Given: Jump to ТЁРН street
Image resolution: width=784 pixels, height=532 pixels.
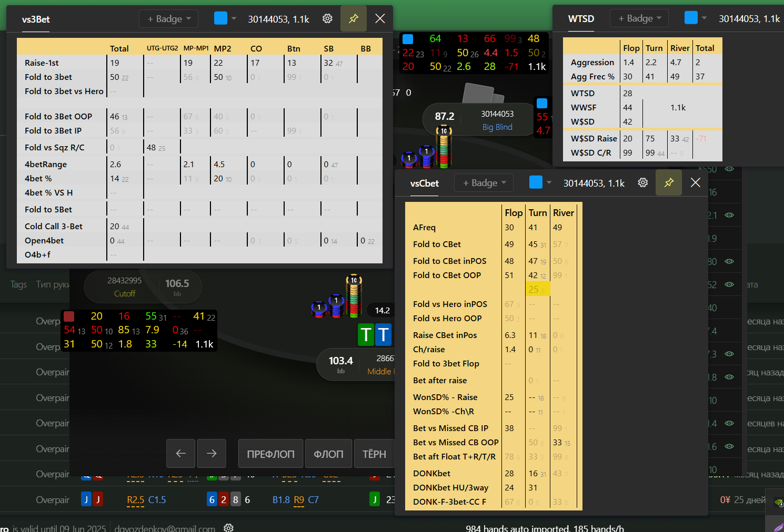Looking at the screenshot, I should [374, 454].
